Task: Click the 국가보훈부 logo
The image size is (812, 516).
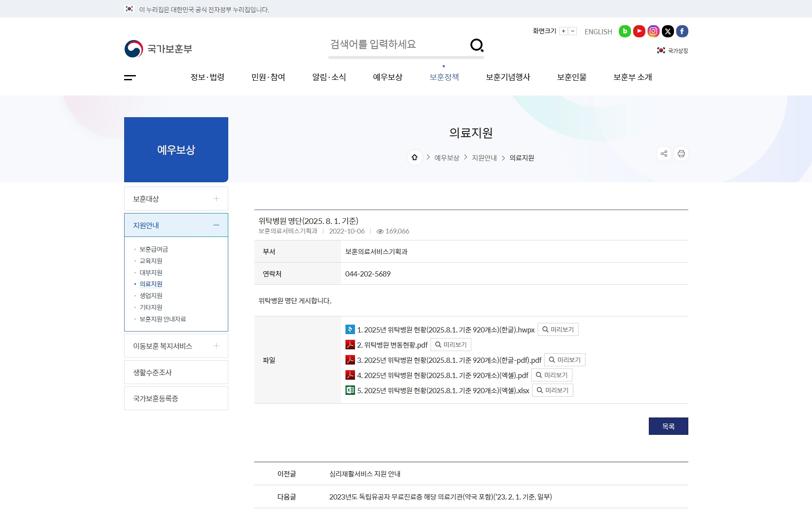Action: pos(158,49)
